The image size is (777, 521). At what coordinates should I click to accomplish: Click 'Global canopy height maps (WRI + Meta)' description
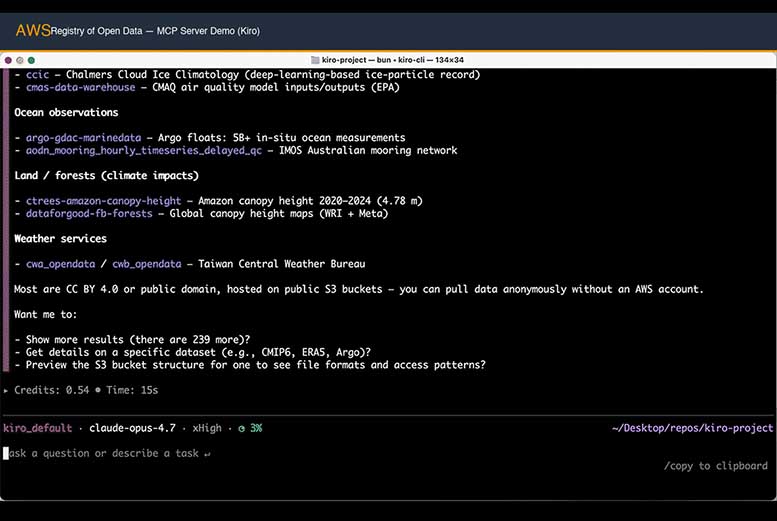[x=279, y=214]
